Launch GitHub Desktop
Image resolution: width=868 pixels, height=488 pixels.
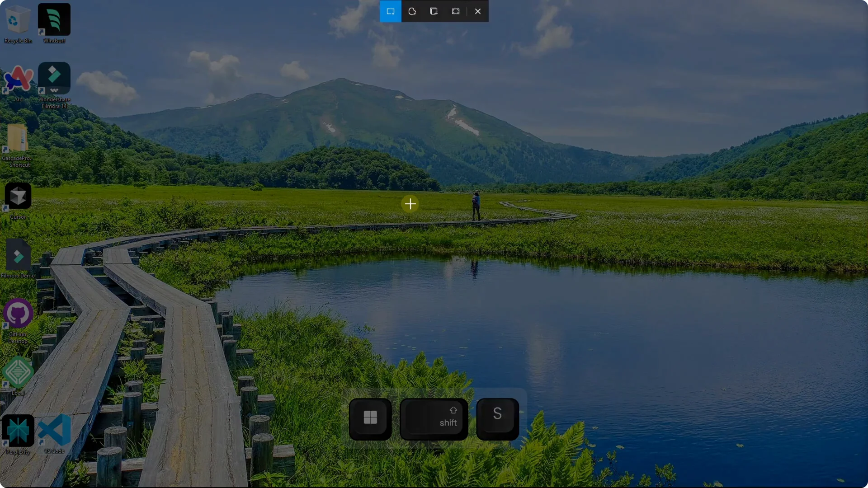(18, 313)
